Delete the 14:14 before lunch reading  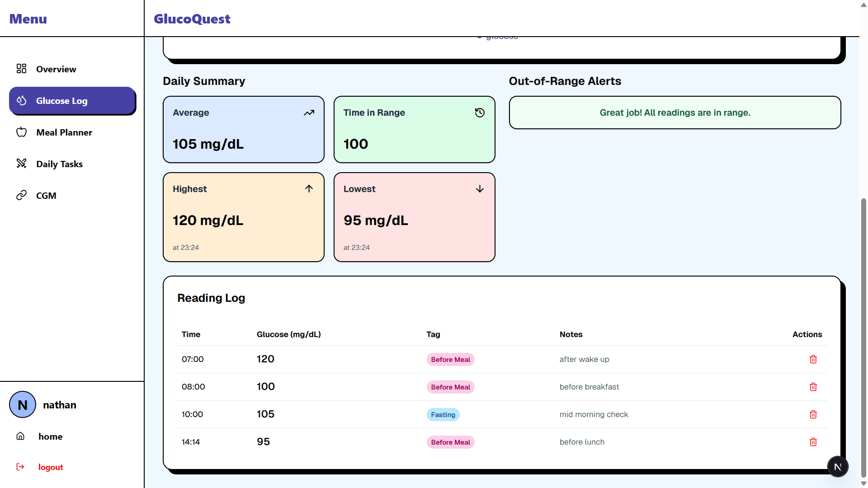[x=813, y=442]
